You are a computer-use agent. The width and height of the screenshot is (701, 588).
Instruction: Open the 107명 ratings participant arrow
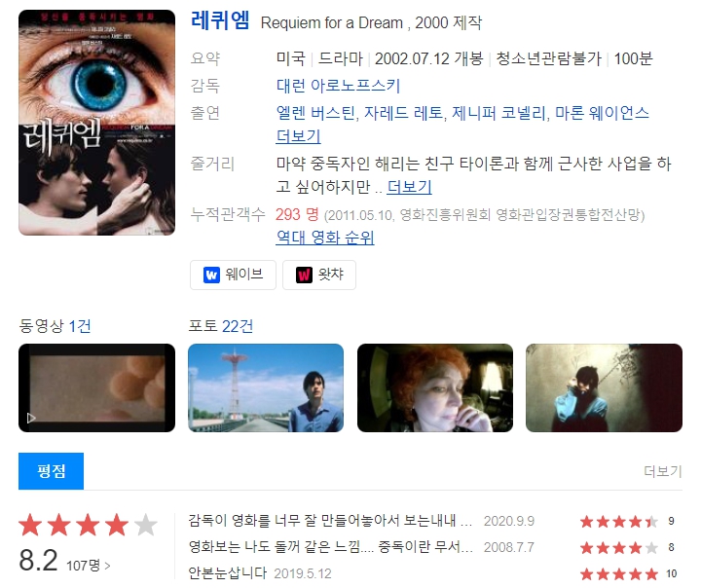coord(107,566)
